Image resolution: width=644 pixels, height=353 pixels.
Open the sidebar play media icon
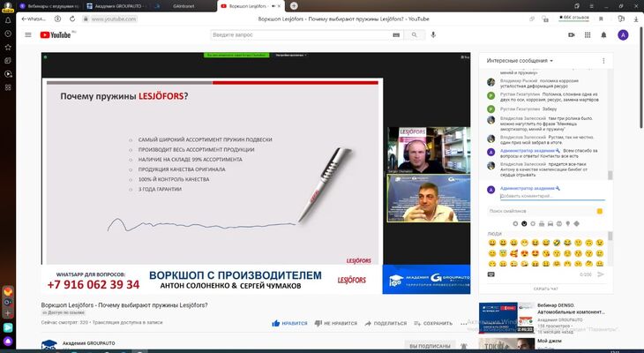click(8, 74)
